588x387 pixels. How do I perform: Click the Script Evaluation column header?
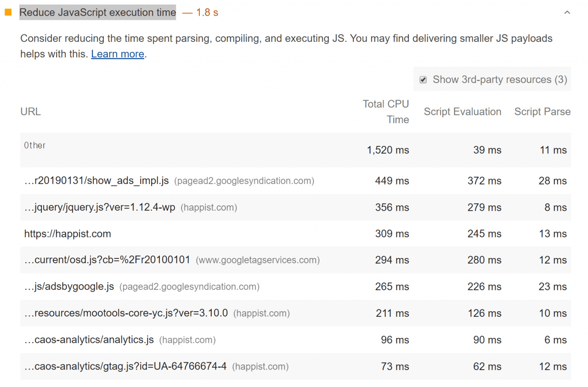462,112
